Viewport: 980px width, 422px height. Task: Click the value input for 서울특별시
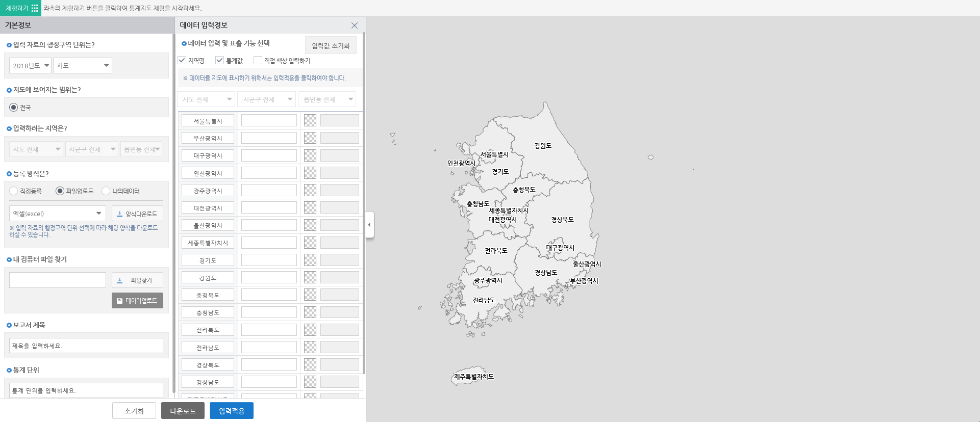coord(269,121)
